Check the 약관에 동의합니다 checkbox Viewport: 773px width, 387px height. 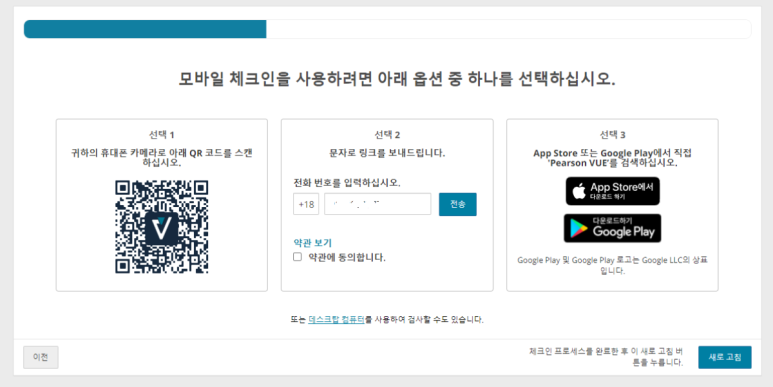(297, 257)
